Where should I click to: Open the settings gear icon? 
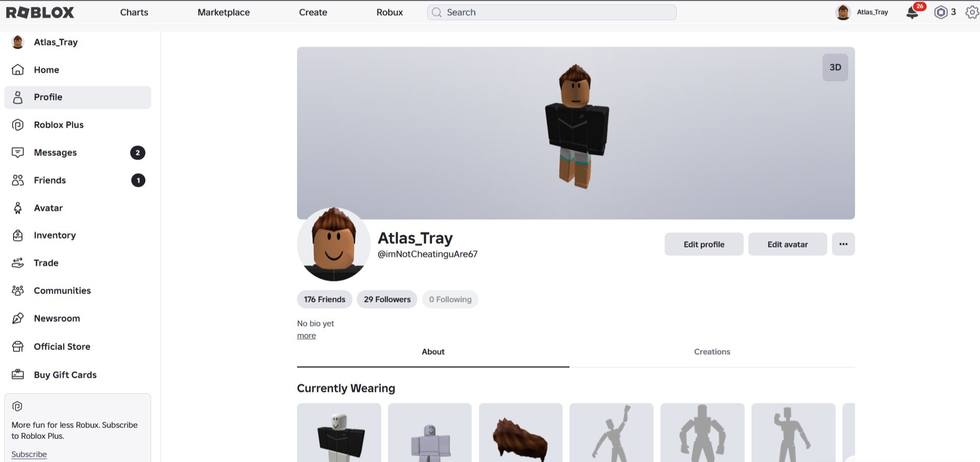(972, 13)
